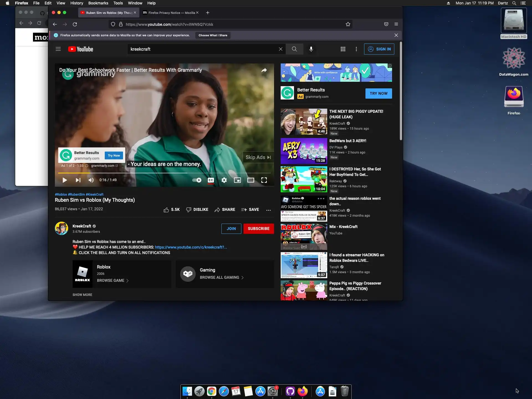532x399 pixels.
Task: Toggle closed captions CC button
Action: [x=211, y=180]
